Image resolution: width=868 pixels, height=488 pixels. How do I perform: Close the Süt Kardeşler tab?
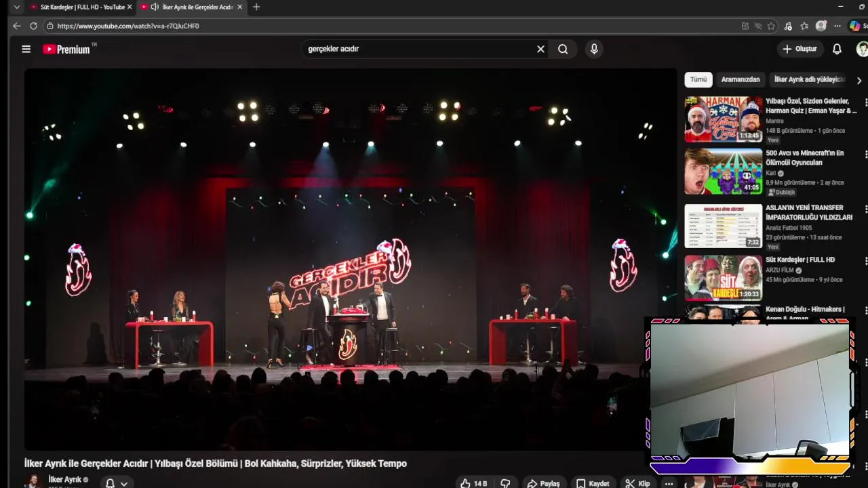[130, 7]
